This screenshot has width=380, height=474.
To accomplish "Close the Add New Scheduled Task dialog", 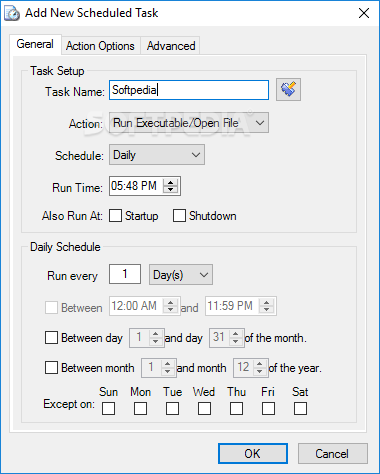I will 364,13.
